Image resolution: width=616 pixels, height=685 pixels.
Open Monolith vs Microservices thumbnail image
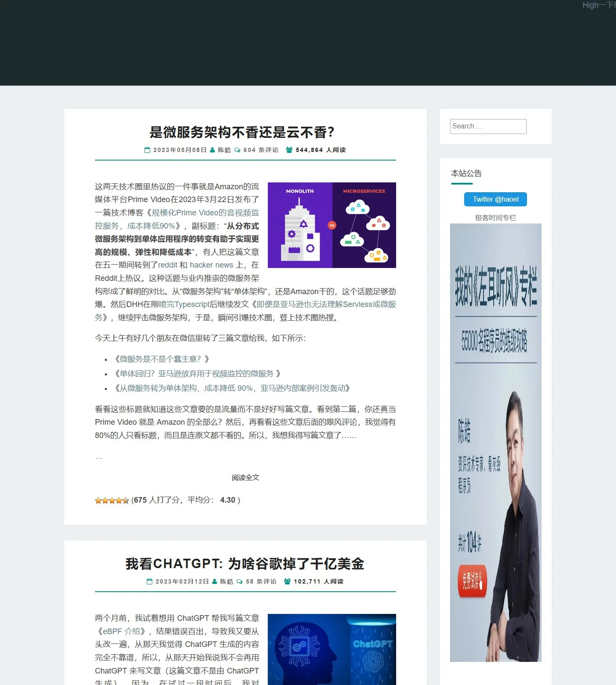pos(332,225)
